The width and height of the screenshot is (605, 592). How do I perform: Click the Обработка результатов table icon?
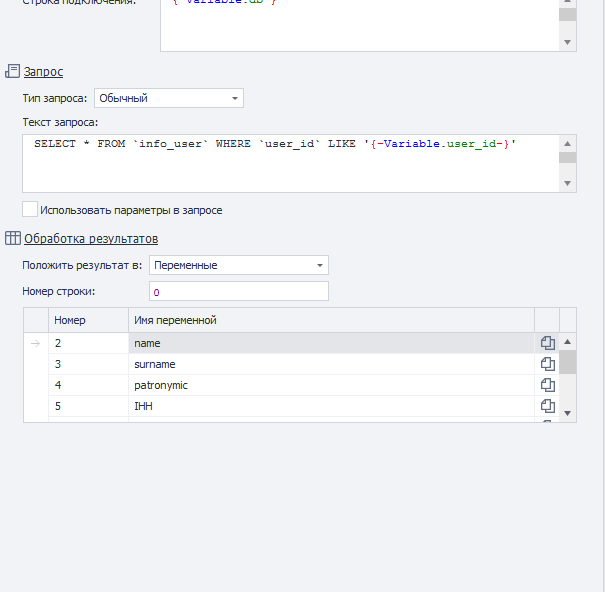coord(13,238)
